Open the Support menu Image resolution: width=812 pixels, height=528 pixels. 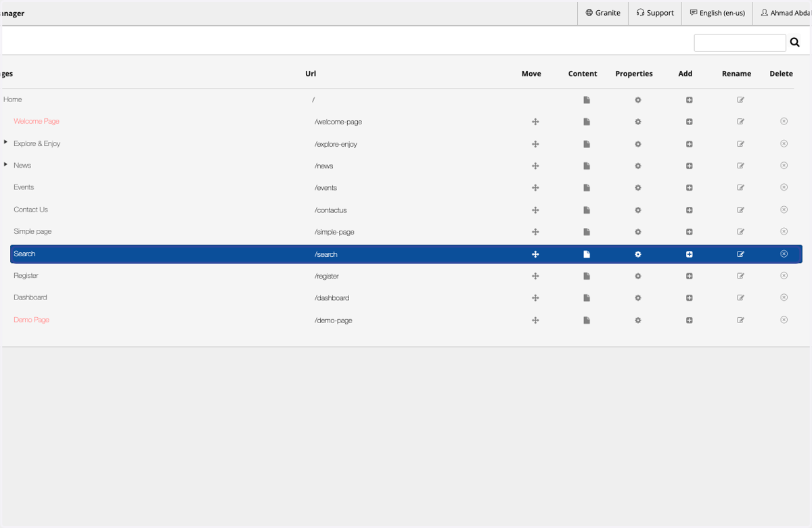(x=655, y=13)
